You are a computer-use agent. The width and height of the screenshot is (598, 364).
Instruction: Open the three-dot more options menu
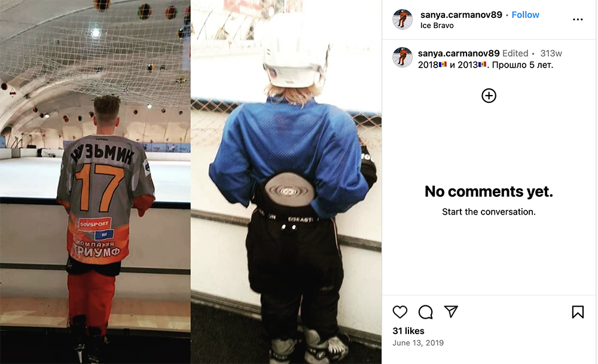(x=578, y=20)
